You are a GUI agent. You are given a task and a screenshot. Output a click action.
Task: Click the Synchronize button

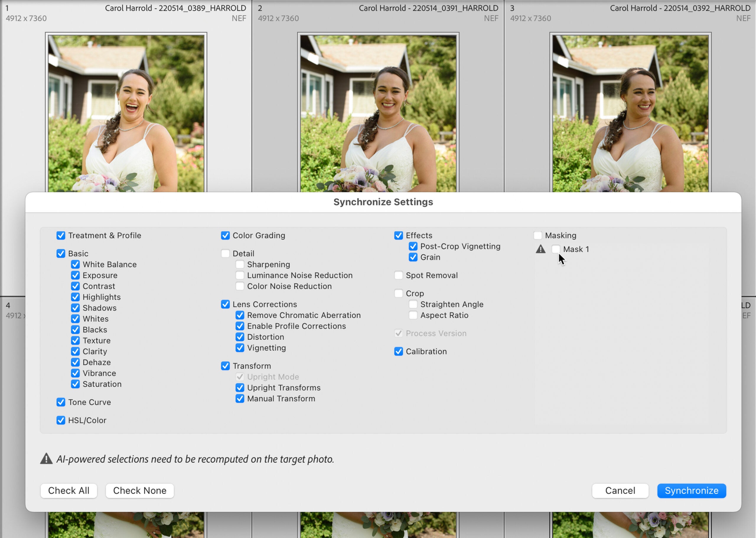coord(692,491)
